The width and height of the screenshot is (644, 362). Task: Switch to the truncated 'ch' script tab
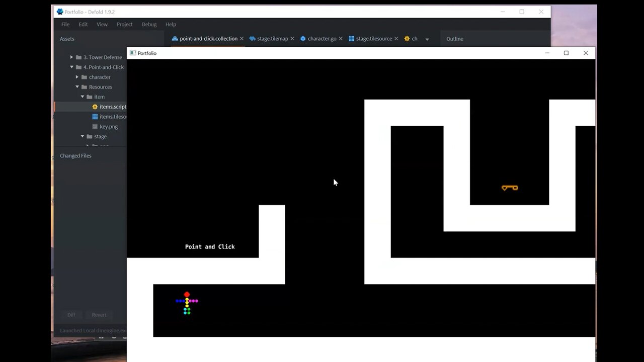(x=411, y=39)
